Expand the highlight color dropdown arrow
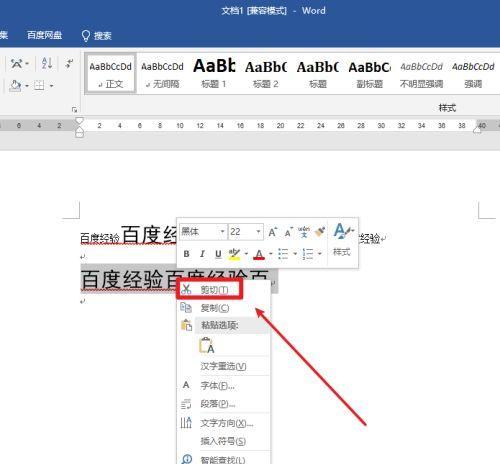 pyautogui.click(x=246, y=254)
